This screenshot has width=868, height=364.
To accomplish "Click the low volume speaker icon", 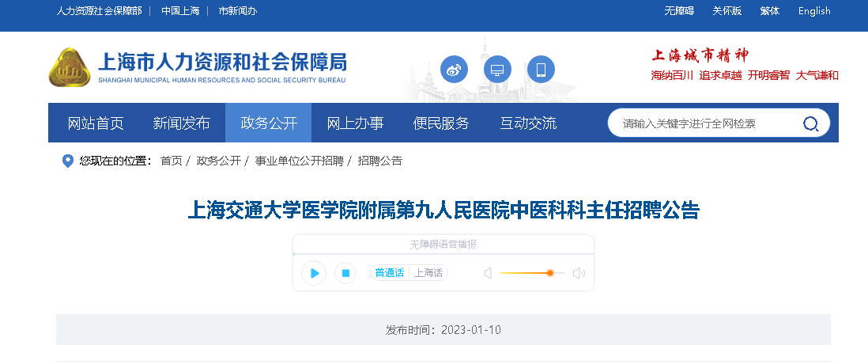I will [488, 273].
